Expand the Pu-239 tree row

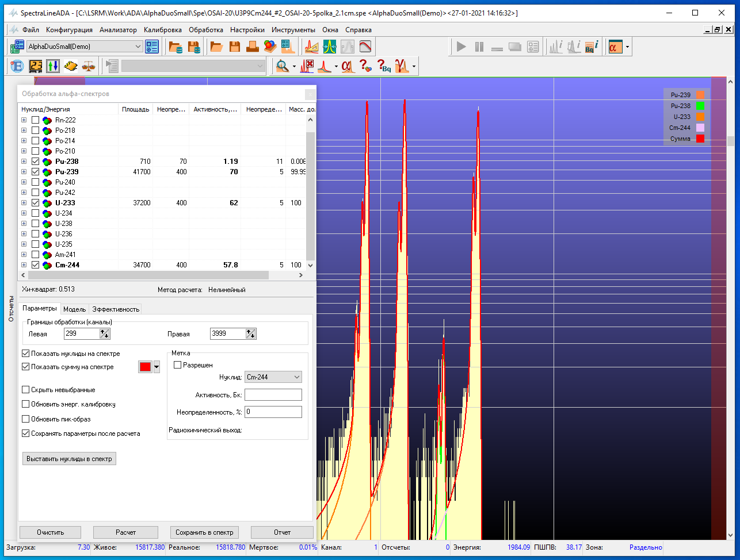(x=24, y=172)
